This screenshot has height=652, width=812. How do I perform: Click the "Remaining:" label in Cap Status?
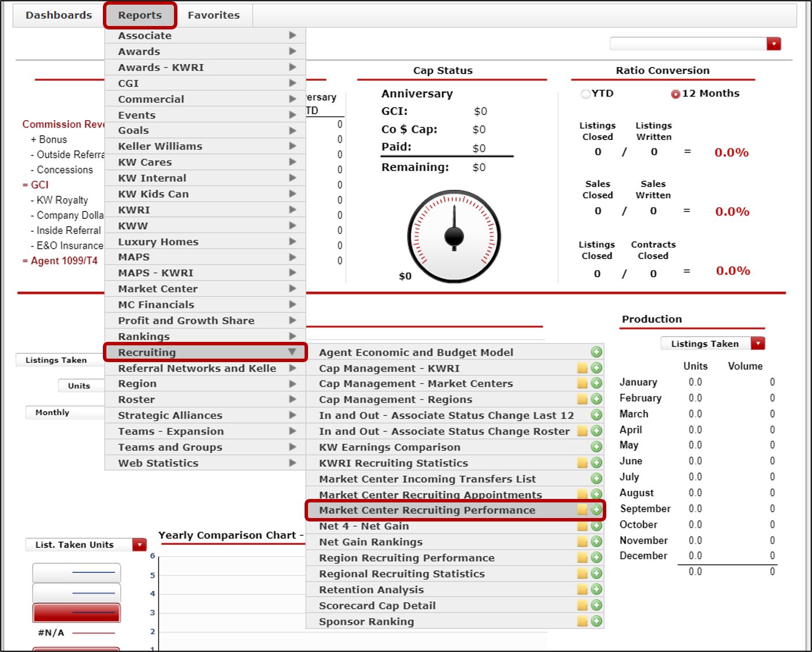point(415,167)
